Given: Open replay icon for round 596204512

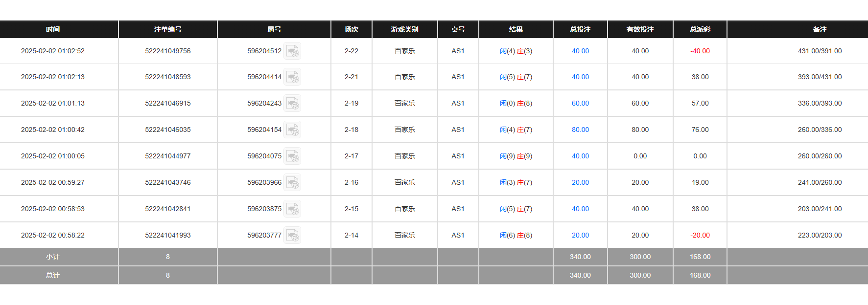Looking at the screenshot, I should click(292, 51).
